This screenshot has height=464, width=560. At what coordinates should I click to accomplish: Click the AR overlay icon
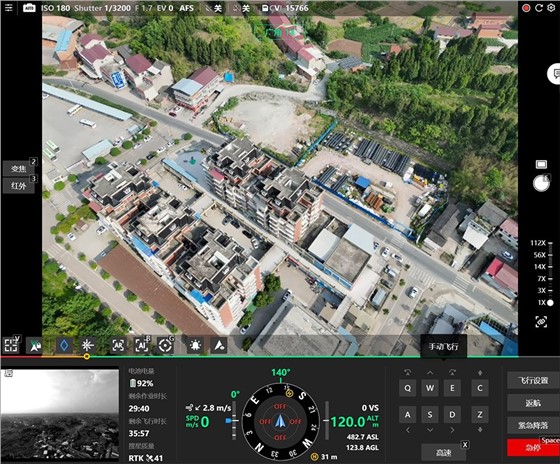coord(118,345)
